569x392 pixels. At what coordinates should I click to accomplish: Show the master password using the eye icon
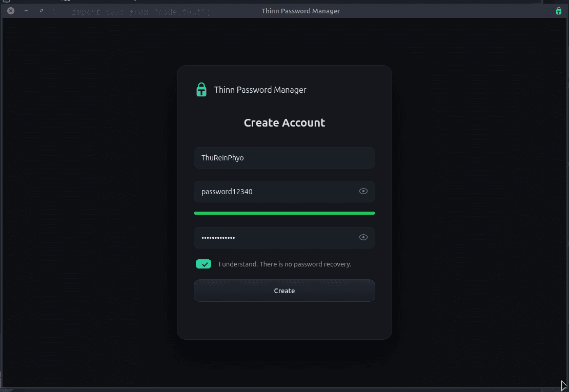tap(363, 191)
